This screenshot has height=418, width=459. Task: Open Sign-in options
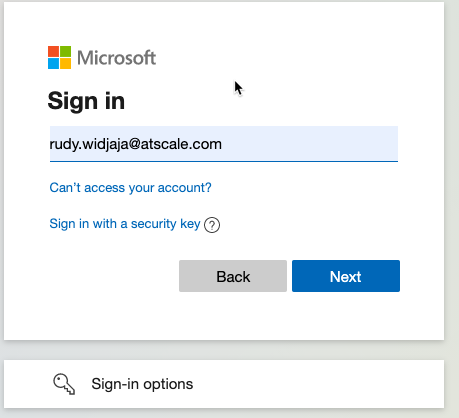click(x=224, y=384)
